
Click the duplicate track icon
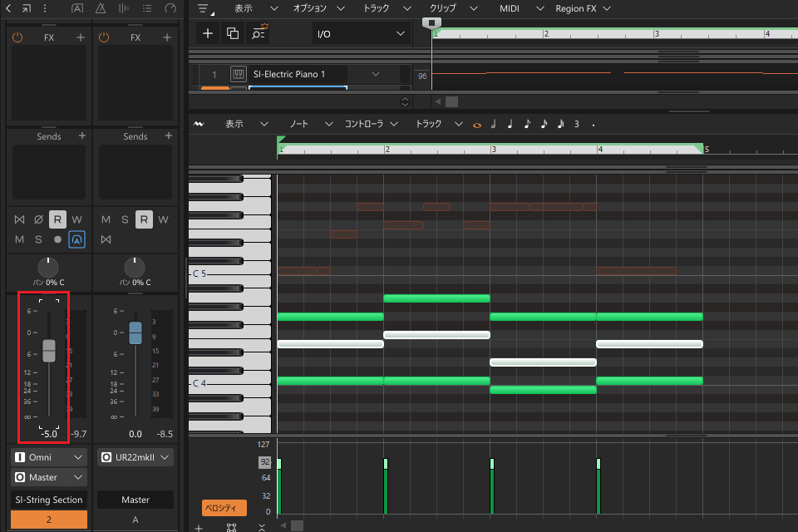click(x=233, y=33)
